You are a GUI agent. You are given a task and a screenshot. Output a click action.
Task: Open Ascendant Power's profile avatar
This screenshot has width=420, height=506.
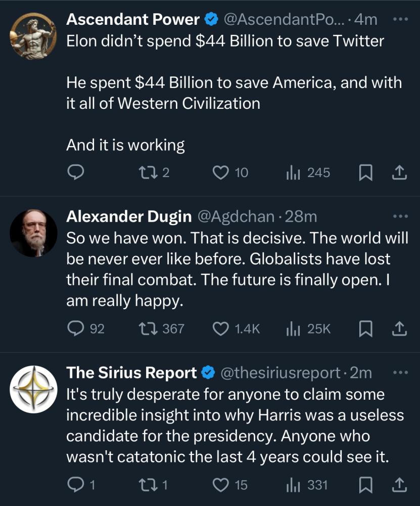[x=33, y=36]
